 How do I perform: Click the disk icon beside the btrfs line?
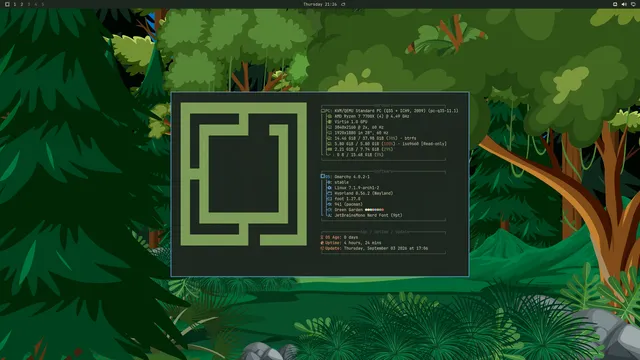329,138
